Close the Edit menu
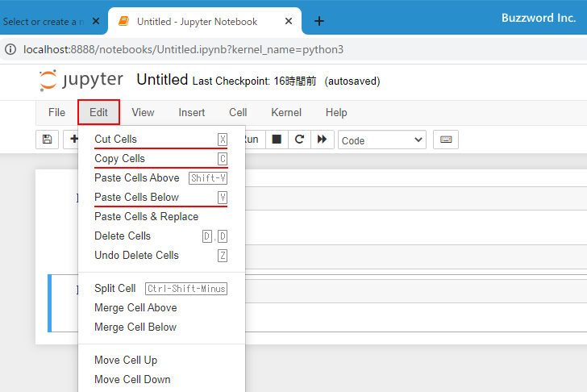 (99, 112)
